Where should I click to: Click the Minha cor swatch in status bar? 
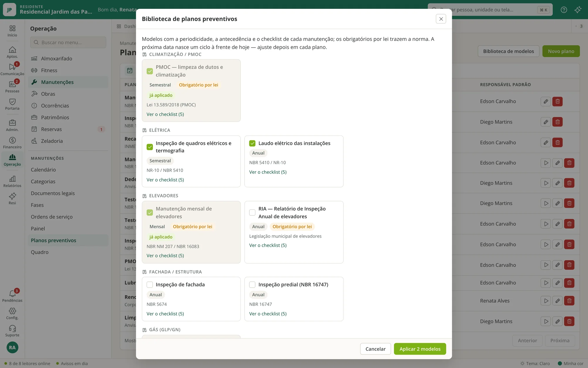[560, 364]
